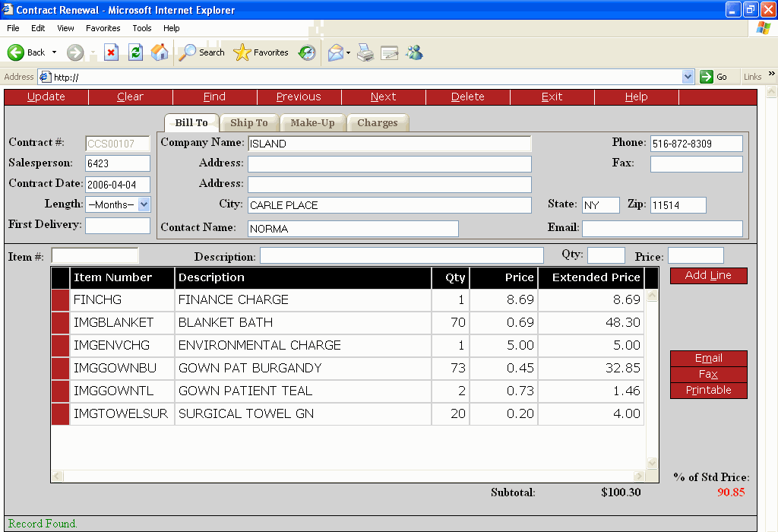The width and height of the screenshot is (778, 532).
Task: Open the Messenger people icon
Action: point(414,52)
